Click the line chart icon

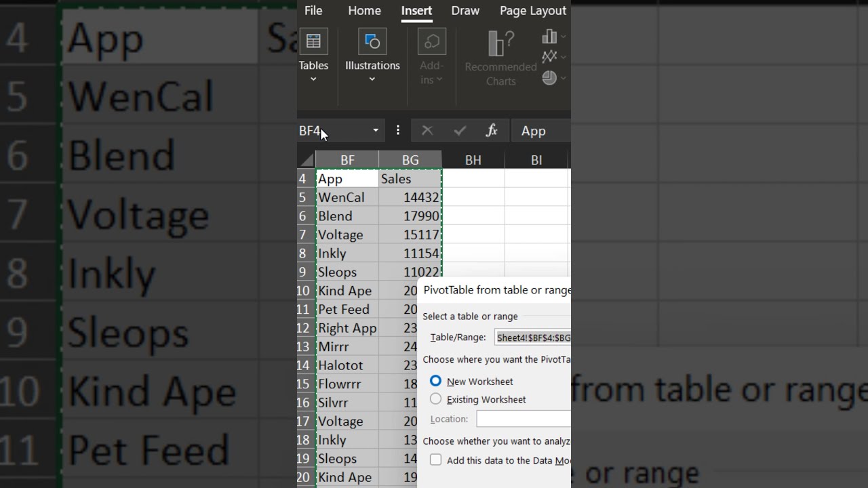click(550, 57)
